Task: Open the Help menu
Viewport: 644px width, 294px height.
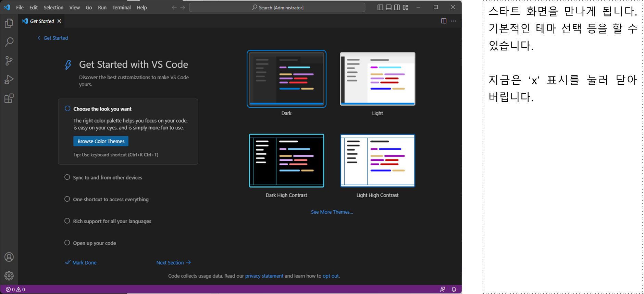Action: tap(142, 8)
